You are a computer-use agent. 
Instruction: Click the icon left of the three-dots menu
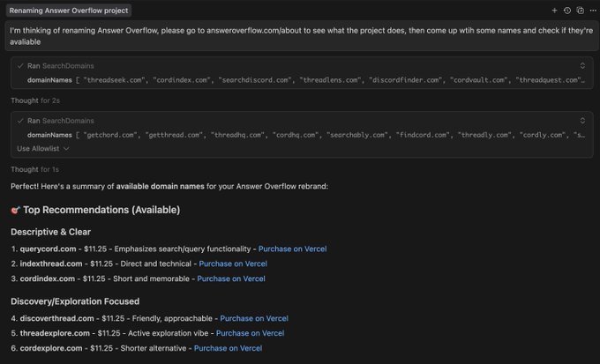pos(580,11)
